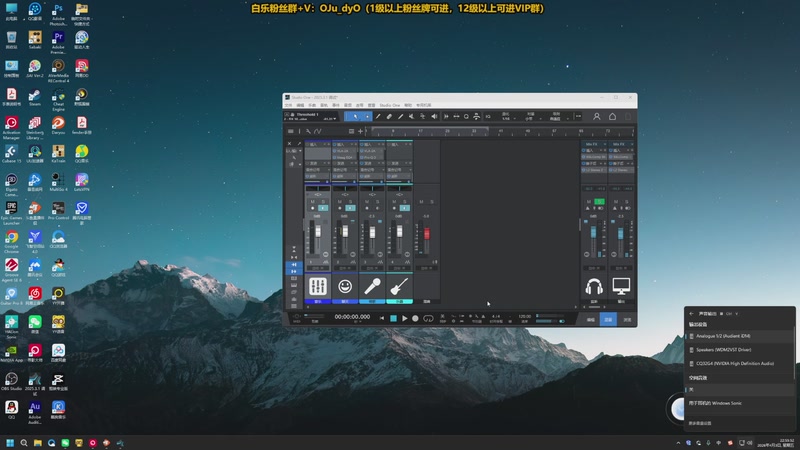Select Windows Sonic spatial sound option

[x=739, y=403]
